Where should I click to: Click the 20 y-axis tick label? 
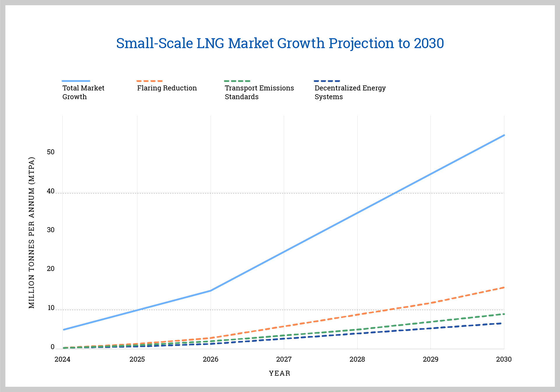tap(51, 269)
